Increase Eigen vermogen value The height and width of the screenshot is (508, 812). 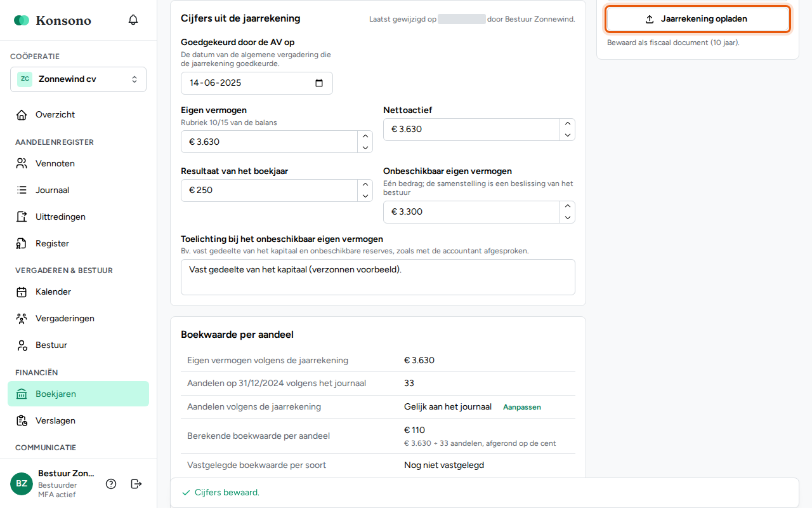[365, 136]
